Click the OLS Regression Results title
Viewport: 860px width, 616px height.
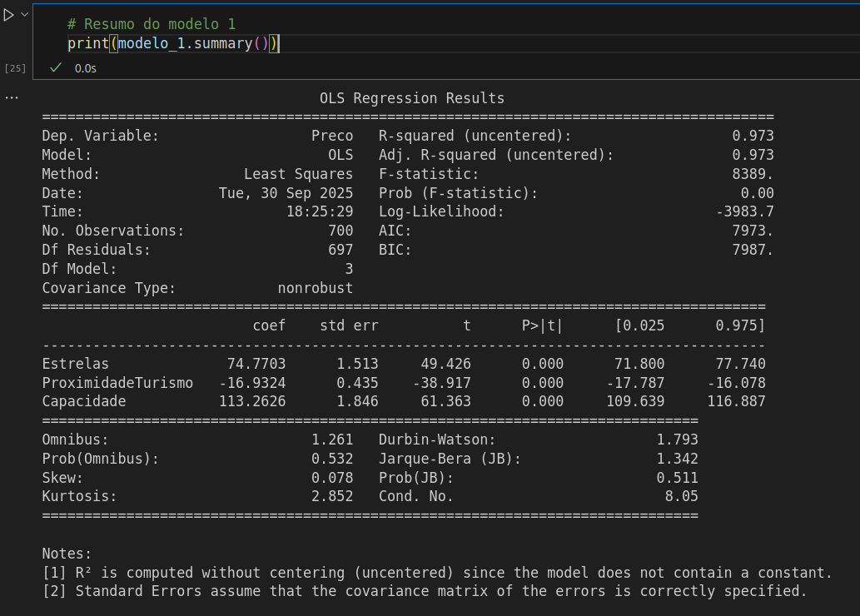[x=411, y=98]
